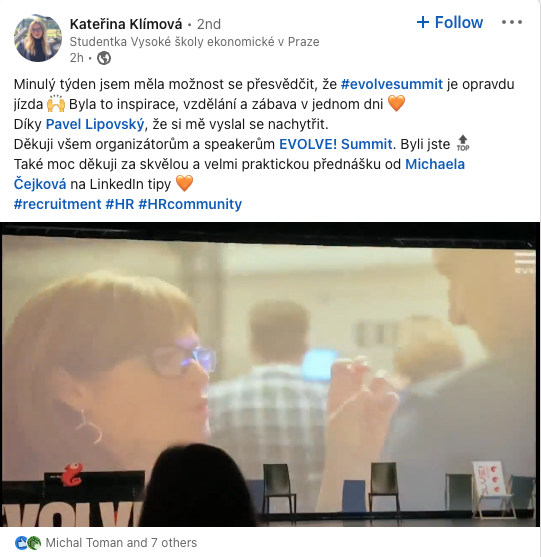Click the like reaction icon below video
The height and width of the screenshot is (557, 541).
pos(21,543)
